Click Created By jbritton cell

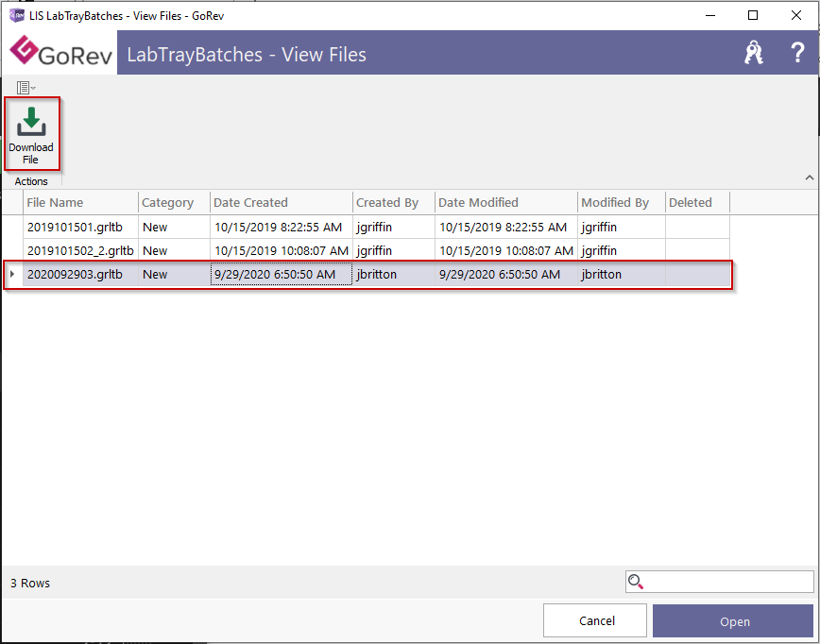coord(394,275)
